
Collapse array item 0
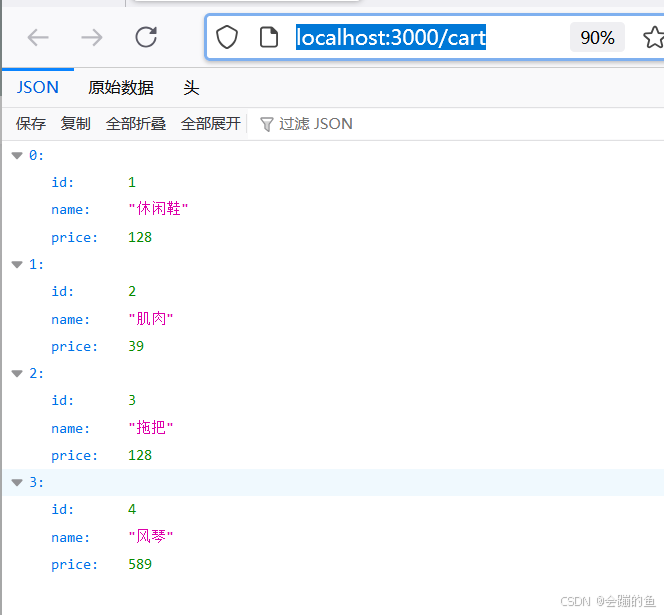(x=17, y=155)
